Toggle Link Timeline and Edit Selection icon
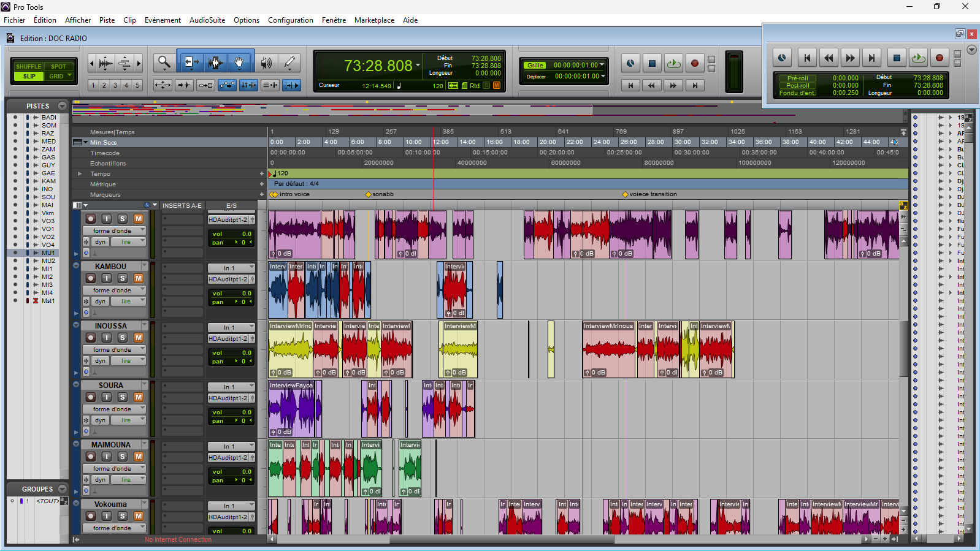Image resolution: width=980 pixels, height=551 pixels. [x=248, y=85]
